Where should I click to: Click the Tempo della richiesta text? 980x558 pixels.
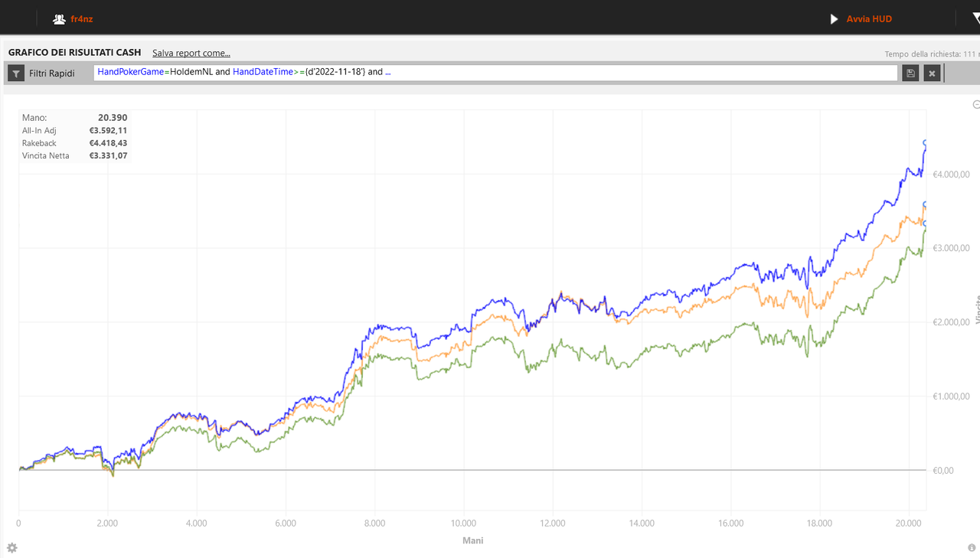[932, 54]
